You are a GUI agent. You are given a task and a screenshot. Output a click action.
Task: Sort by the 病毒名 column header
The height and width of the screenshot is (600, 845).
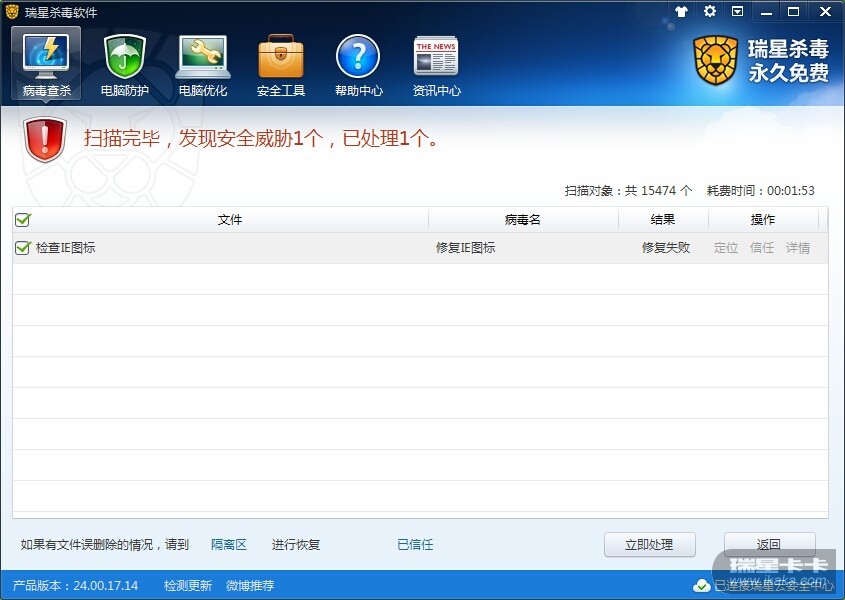point(523,219)
